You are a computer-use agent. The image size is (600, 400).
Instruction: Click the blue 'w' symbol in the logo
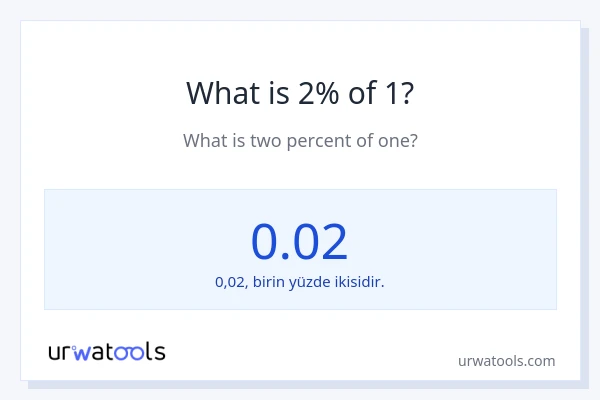click(81, 352)
